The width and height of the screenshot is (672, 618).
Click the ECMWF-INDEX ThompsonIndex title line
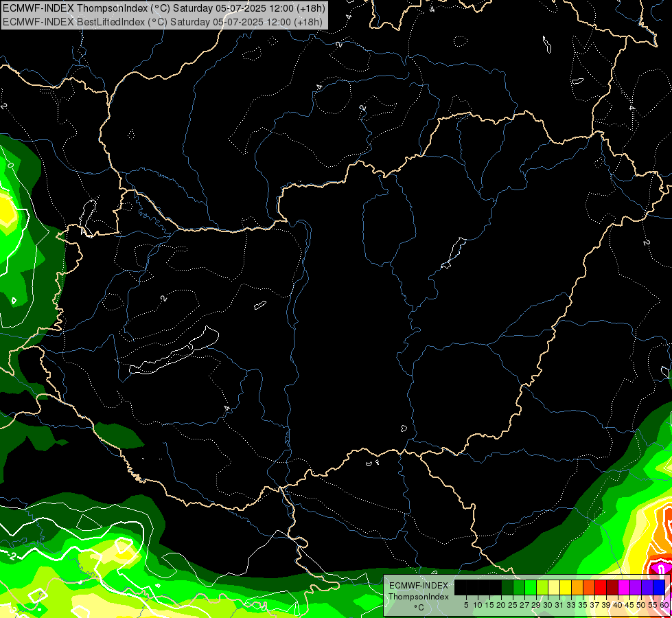(x=164, y=8)
